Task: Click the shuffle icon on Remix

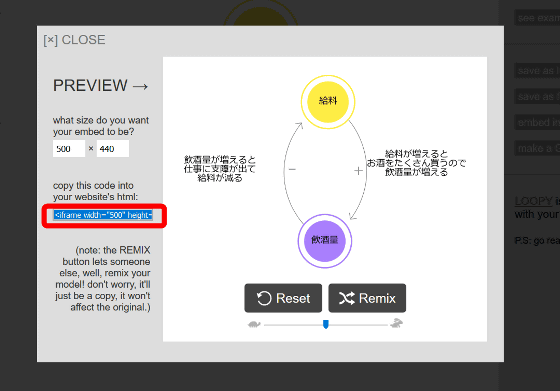Action: pos(347,298)
